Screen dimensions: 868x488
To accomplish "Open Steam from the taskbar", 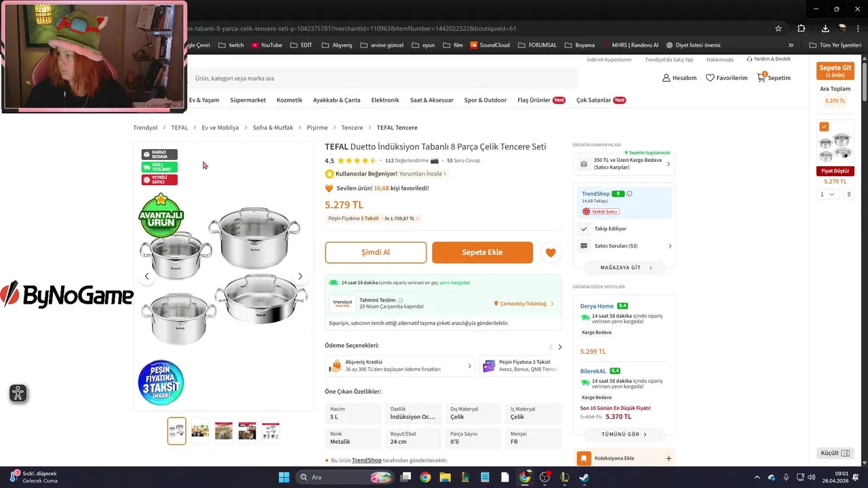I will pos(584,477).
